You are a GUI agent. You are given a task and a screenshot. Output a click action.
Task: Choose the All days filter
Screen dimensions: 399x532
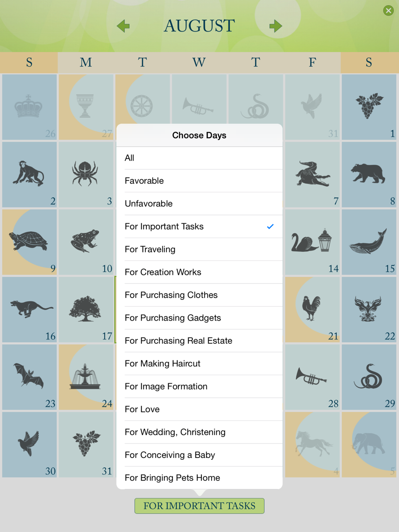(x=199, y=158)
